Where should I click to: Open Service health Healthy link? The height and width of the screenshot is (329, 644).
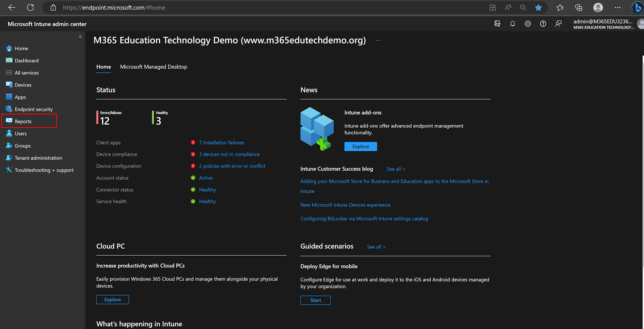(x=207, y=201)
